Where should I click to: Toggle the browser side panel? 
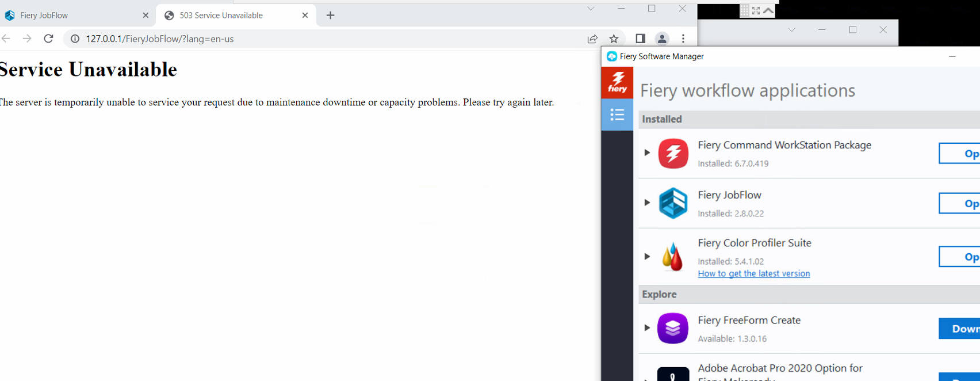tap(640, 39)
